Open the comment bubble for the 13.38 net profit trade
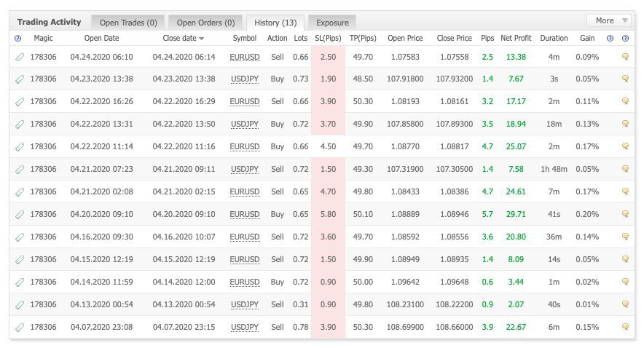 (625, 57)
